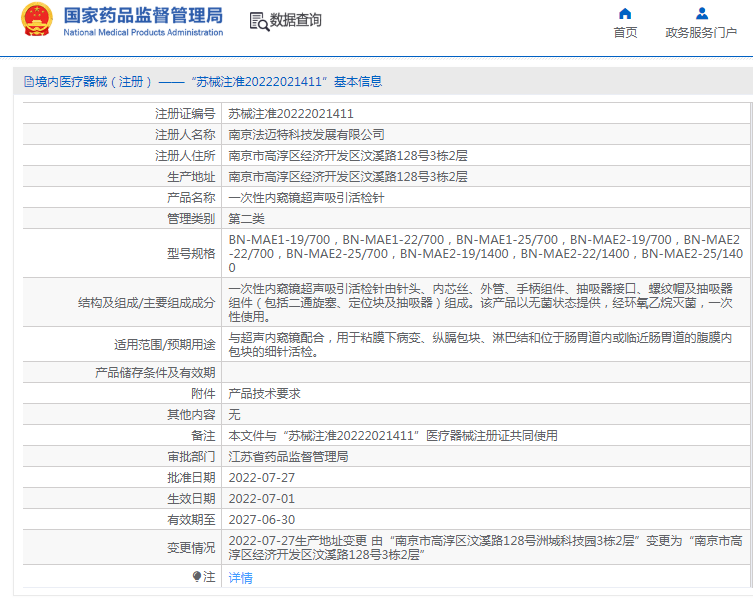Click approval date 2022-07-27
The image size is (753, 600).
pos(262,478)
